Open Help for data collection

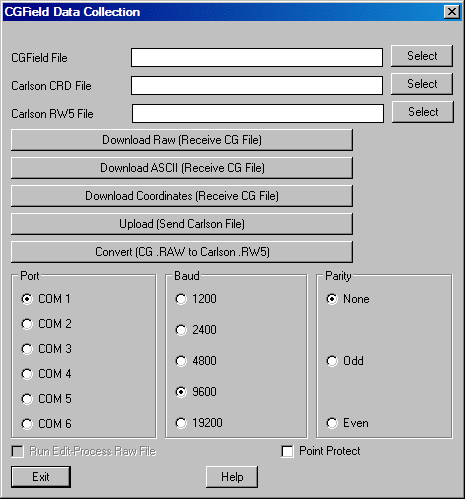pyautogui.click(x=232, y=477)
